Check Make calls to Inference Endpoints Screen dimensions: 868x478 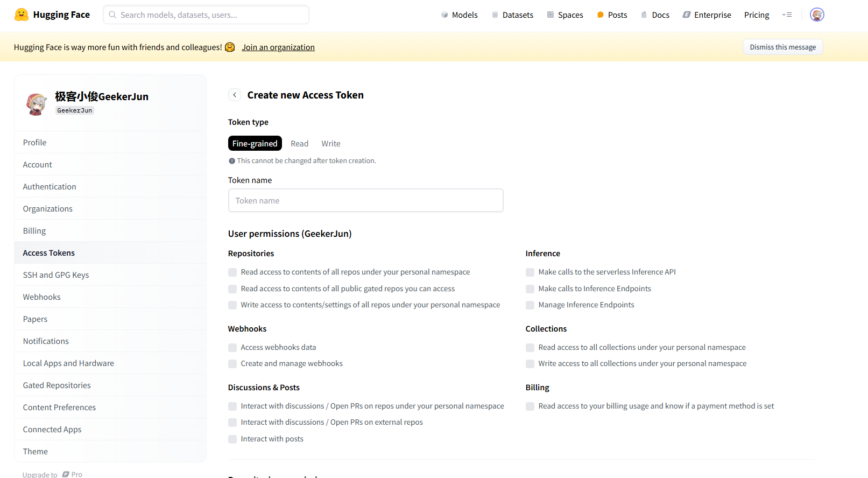[530, 289]
